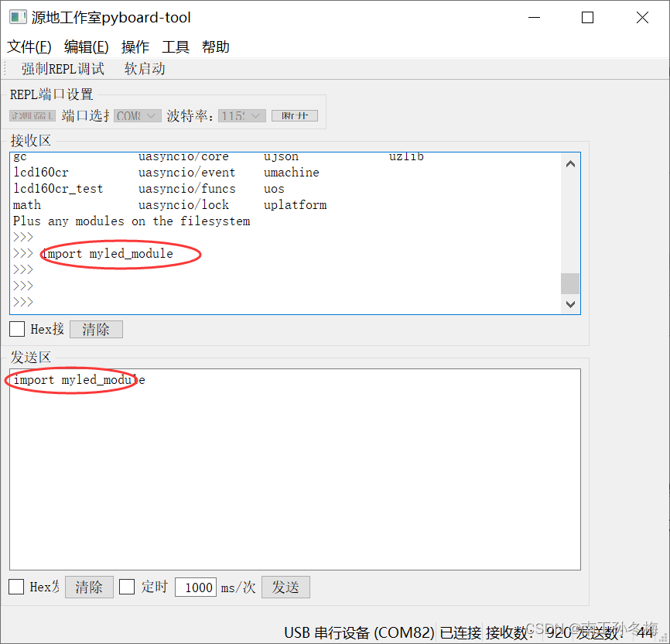Click 清除 button under receive area
This screenshot has width=670, height=644.
pos(96,329)
